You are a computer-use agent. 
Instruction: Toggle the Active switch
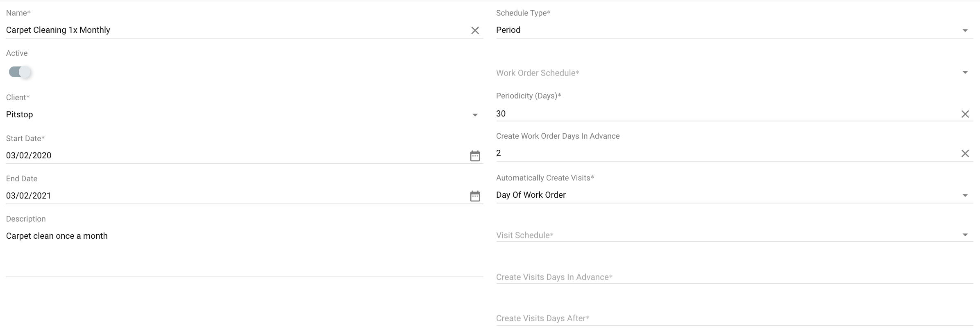20,72
